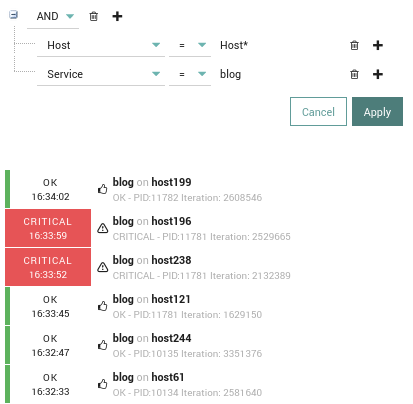Edit the blog filter value field
This screenshot has height=404, width=413.
coord(280,74)
